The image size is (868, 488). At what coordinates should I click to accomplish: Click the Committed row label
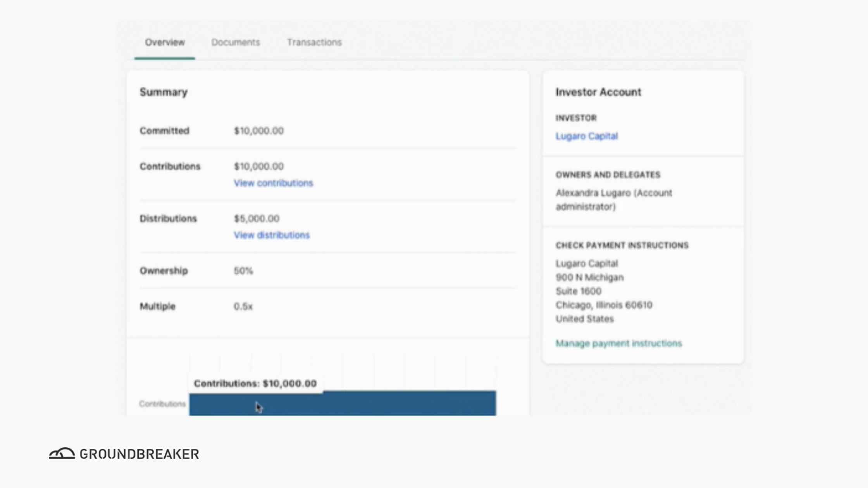tap(164, 131)
